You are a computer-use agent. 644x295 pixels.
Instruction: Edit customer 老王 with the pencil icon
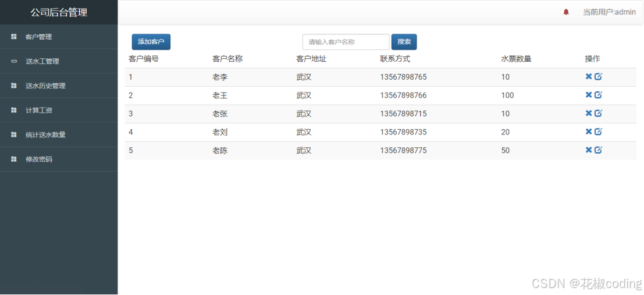(598, 95)
